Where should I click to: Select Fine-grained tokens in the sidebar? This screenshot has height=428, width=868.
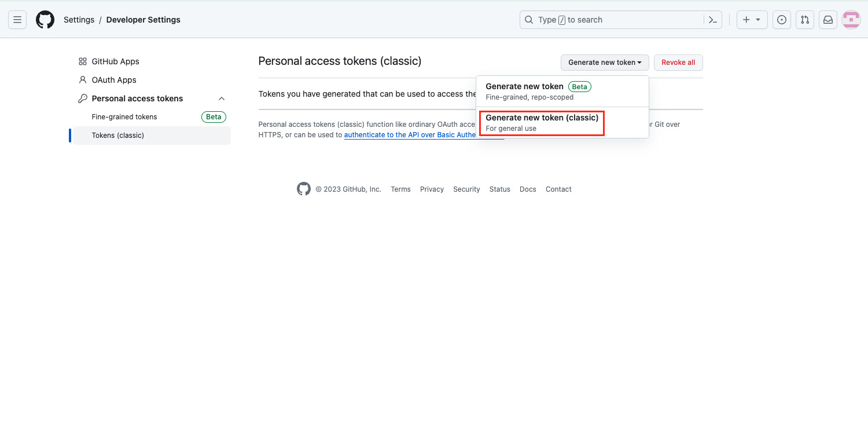(x=124, y=116)
